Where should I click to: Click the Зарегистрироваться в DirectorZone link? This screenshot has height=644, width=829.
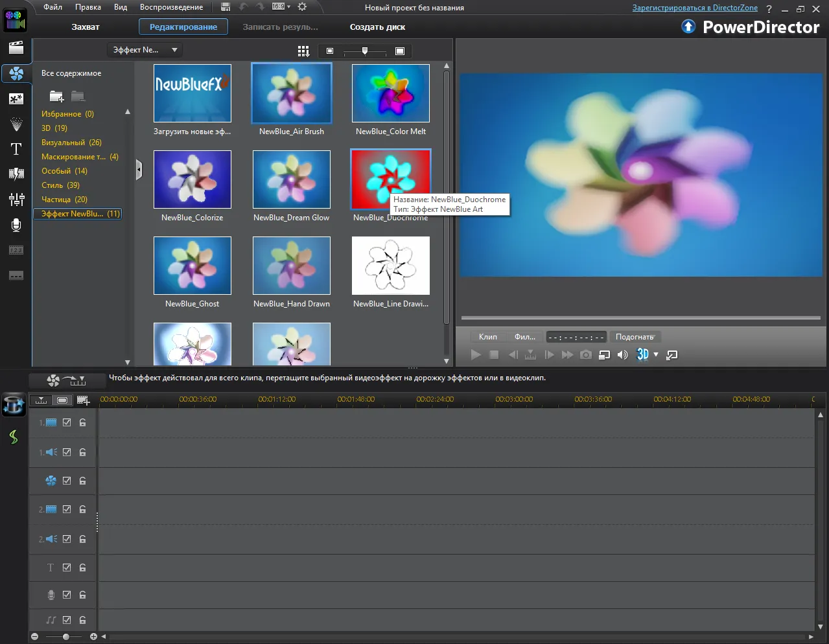coord(695,8)
